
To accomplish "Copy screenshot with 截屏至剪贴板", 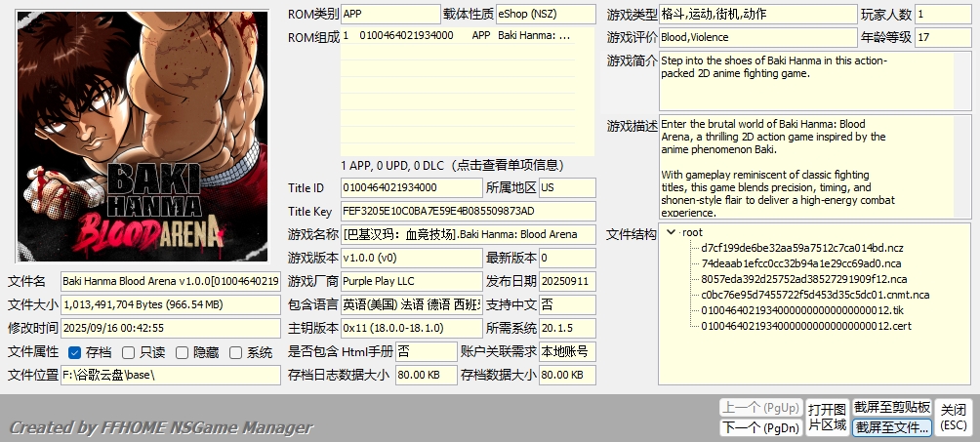I will pos(892,408).
